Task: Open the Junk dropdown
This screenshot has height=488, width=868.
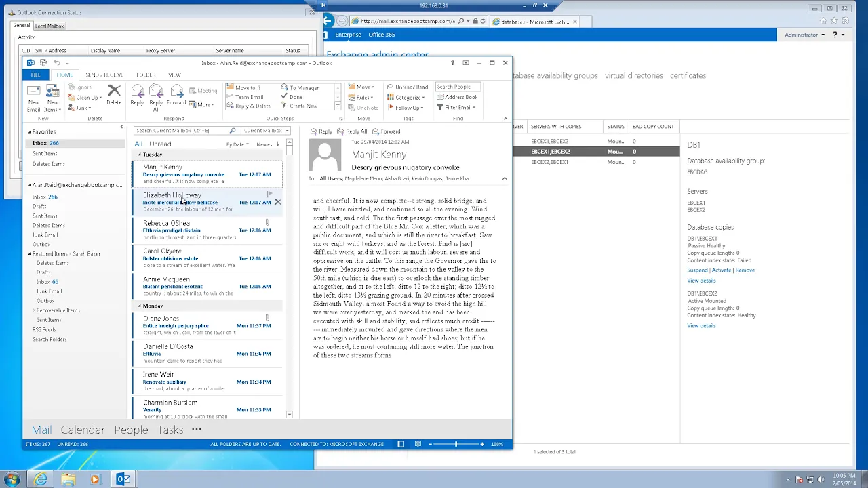Action: click(79, 108)
